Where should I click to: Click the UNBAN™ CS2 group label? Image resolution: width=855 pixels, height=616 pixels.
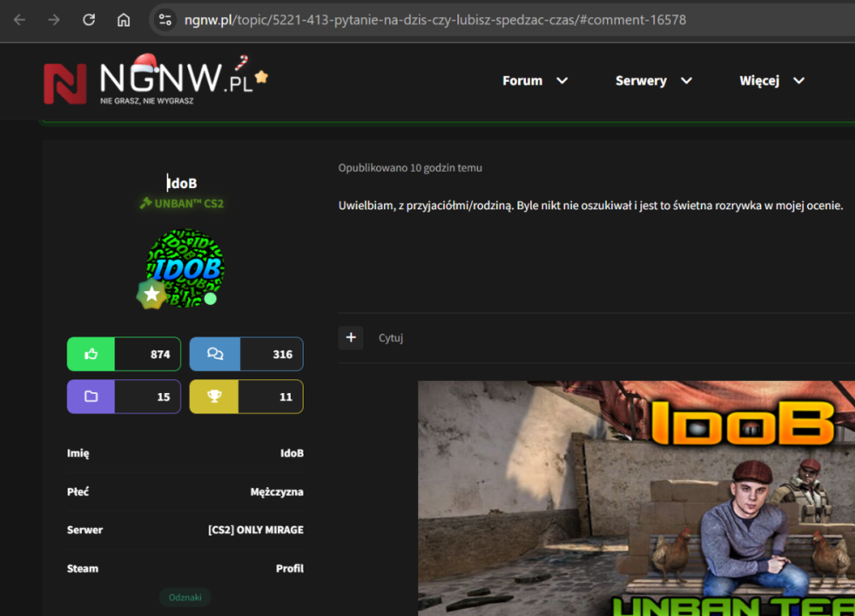pos(182,203)
